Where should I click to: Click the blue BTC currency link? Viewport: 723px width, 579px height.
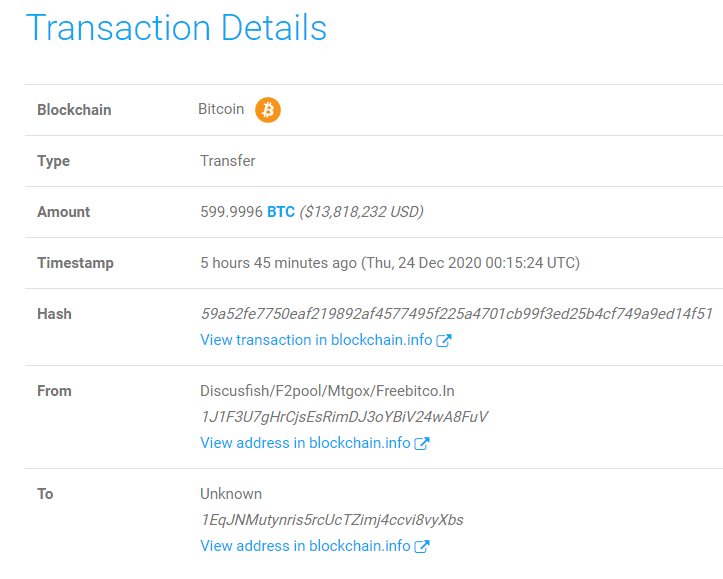coord(281,212)
